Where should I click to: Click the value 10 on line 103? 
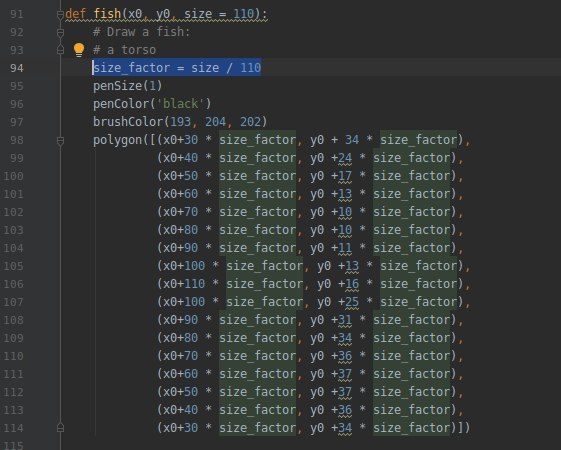tap(345, 230)
